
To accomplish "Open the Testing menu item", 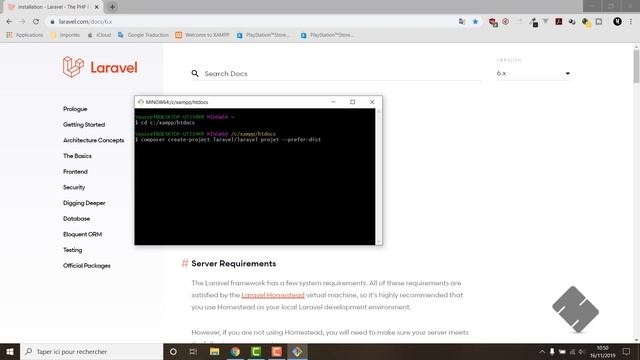I will point(73,250).
